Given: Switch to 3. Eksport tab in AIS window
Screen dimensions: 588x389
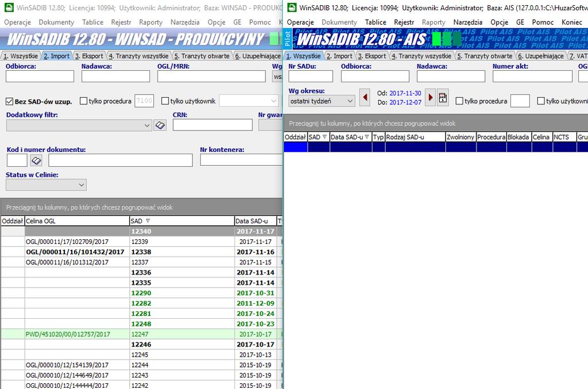Looking at the screenshot, I should click(x=372, y=56).
